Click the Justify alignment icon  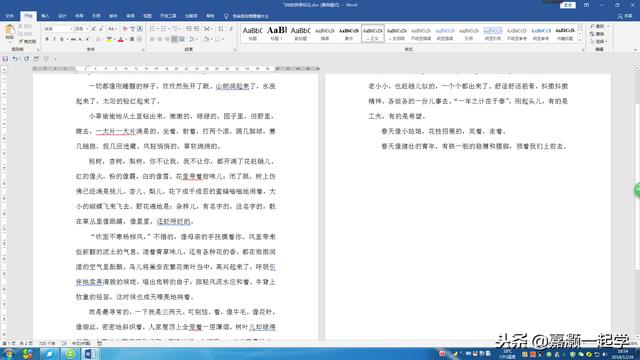(x=174, y=39)
